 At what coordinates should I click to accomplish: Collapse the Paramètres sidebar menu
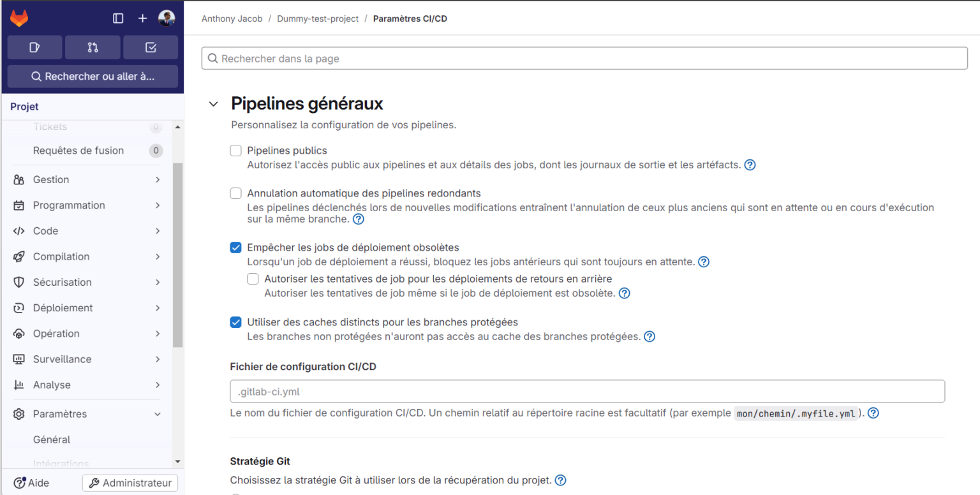pos(64,413)
